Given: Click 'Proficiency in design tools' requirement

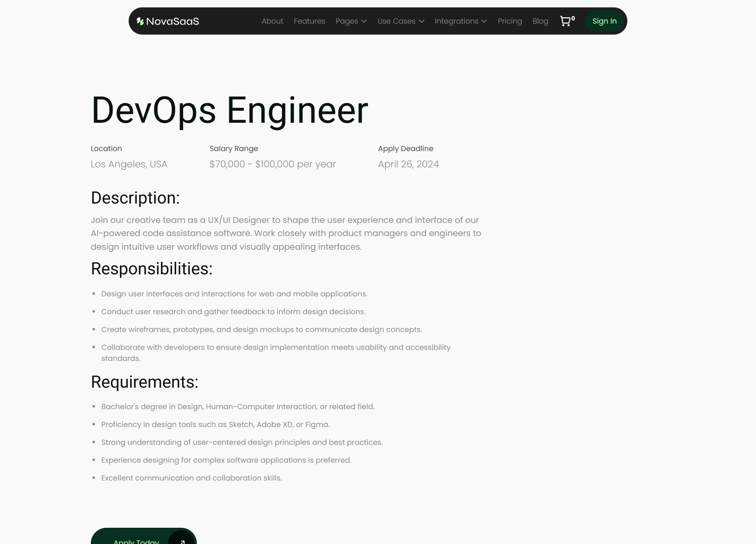Looking at the screenshot, I should coord(216,424).
